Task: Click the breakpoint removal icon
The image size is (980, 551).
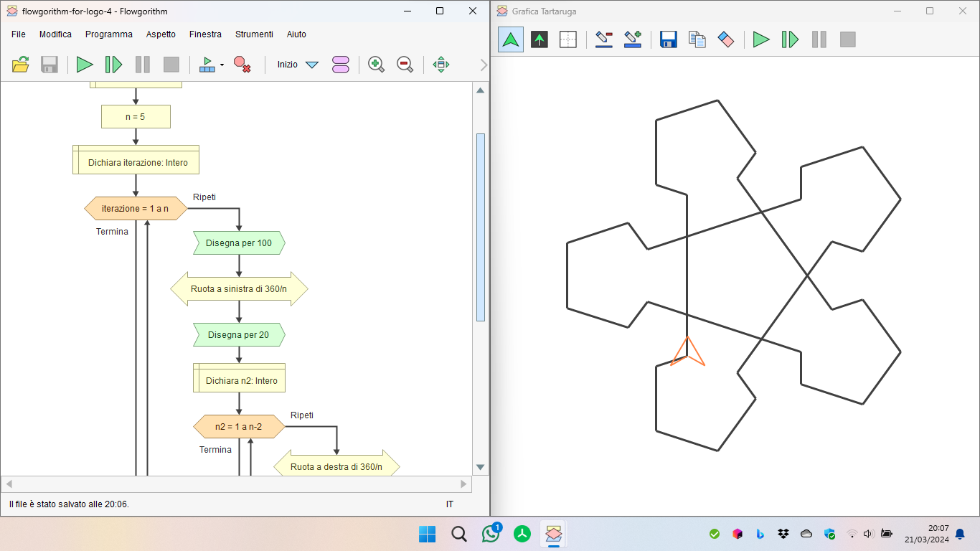Action: [242, 65]
